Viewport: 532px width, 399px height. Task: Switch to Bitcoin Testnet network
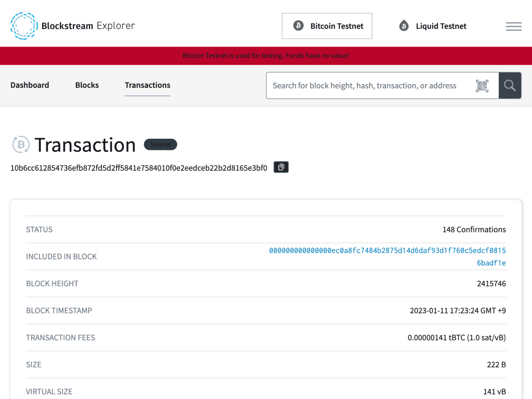coord(327,26)
